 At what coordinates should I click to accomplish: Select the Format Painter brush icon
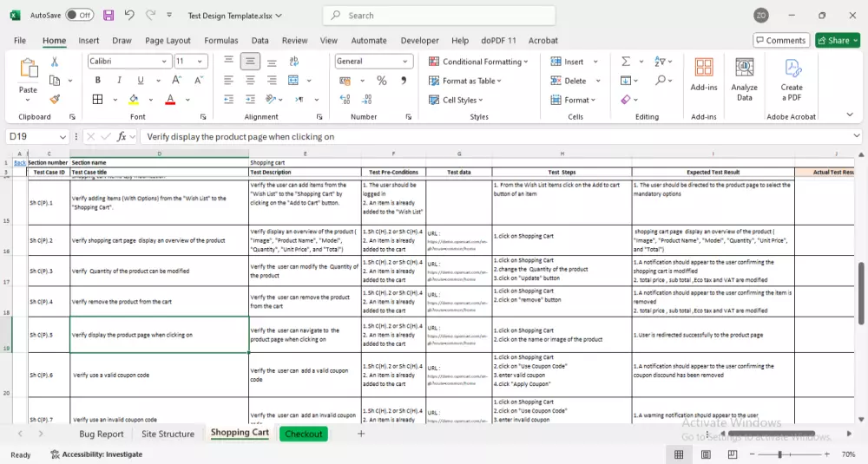click(55, 99)
